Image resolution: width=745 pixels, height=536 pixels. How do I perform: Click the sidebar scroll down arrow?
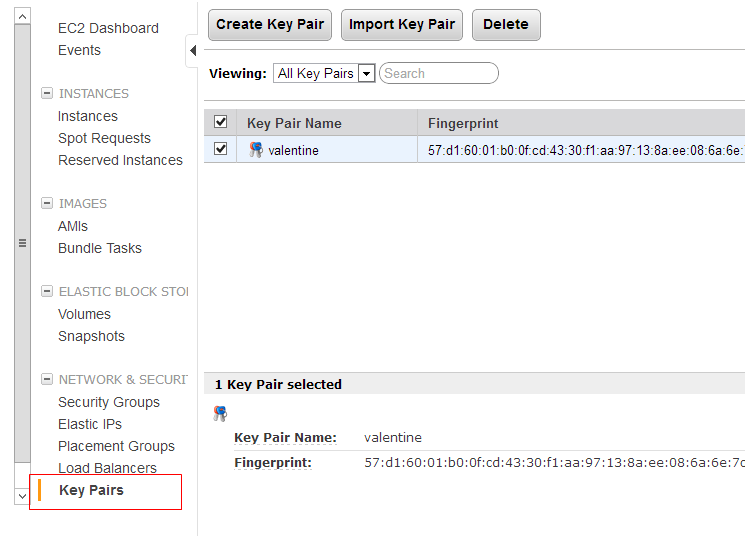pyautogui.click(x=22, y=496)
